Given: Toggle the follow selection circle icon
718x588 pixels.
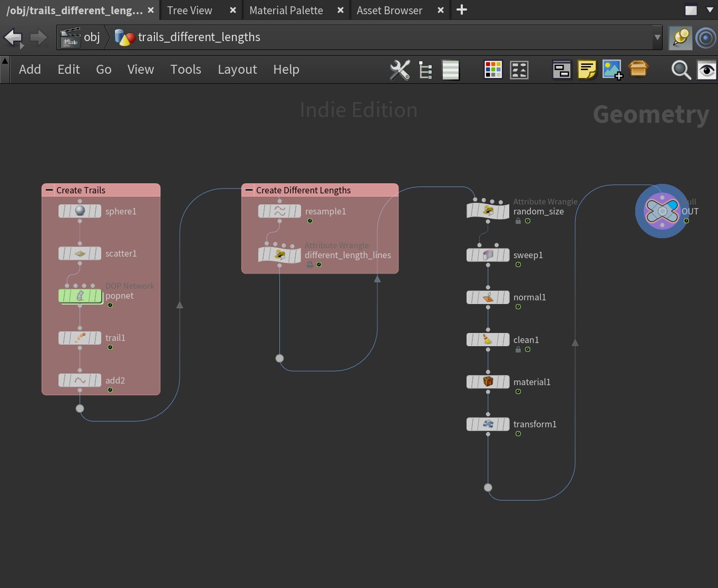Looking at the screenshot, I should click(x=706, y=37).
